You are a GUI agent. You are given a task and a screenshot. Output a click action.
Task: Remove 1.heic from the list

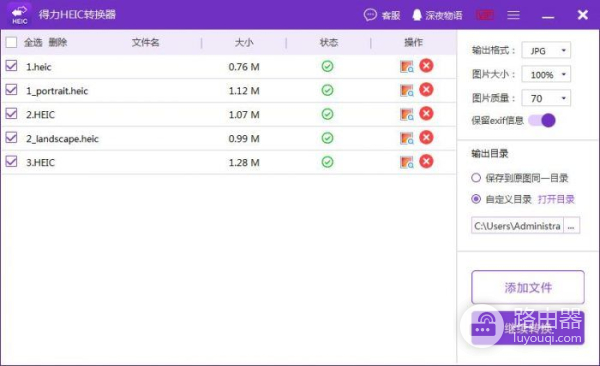(426, 66)
